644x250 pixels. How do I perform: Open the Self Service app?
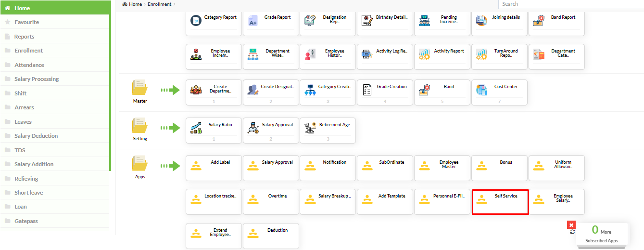click(x=500, y=202)
